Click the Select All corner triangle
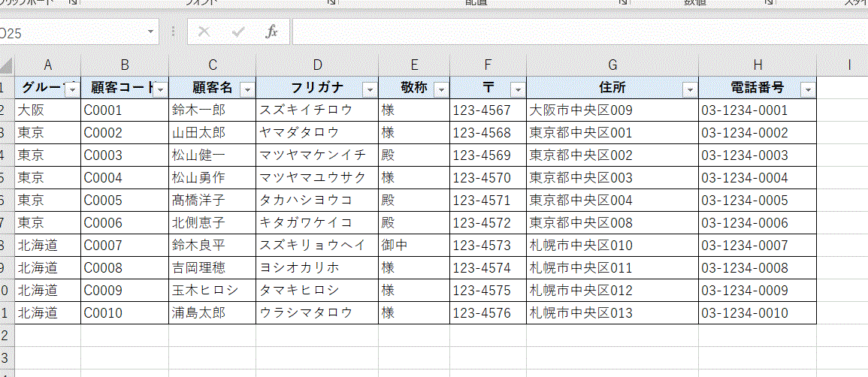The width and height of the screenshot is (868, 377). coord(7,66)
